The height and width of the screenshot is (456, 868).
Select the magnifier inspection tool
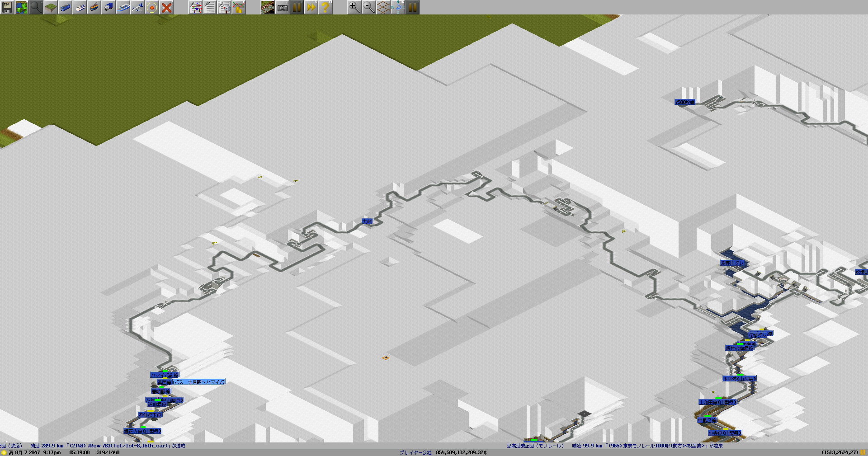36,7
